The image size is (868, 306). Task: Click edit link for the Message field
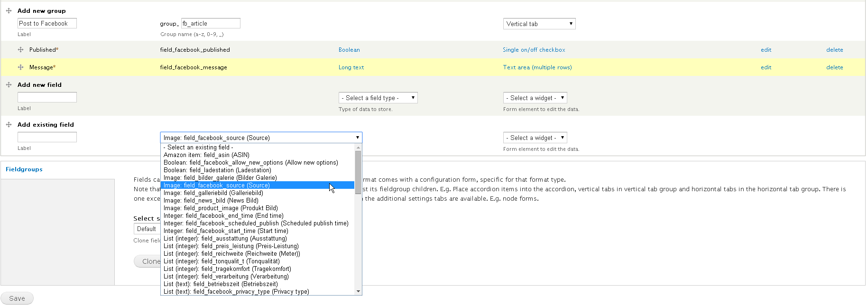click(766, 67)
